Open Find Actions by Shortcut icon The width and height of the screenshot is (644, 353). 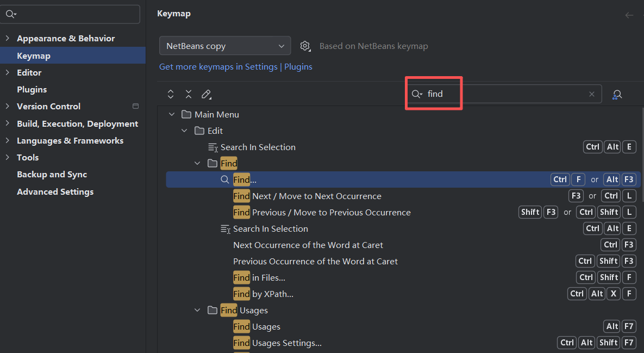[x=617, y=95]
